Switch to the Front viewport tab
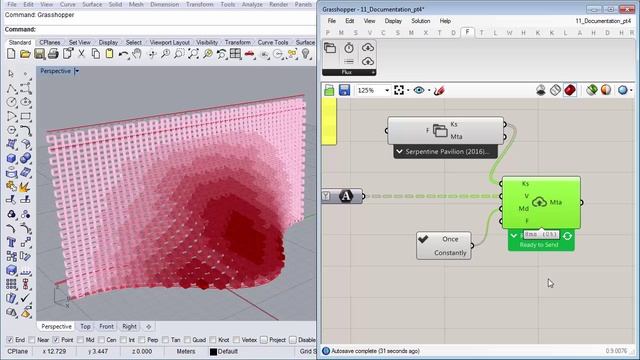The image size is (640, 360). [x=106, y=327]
